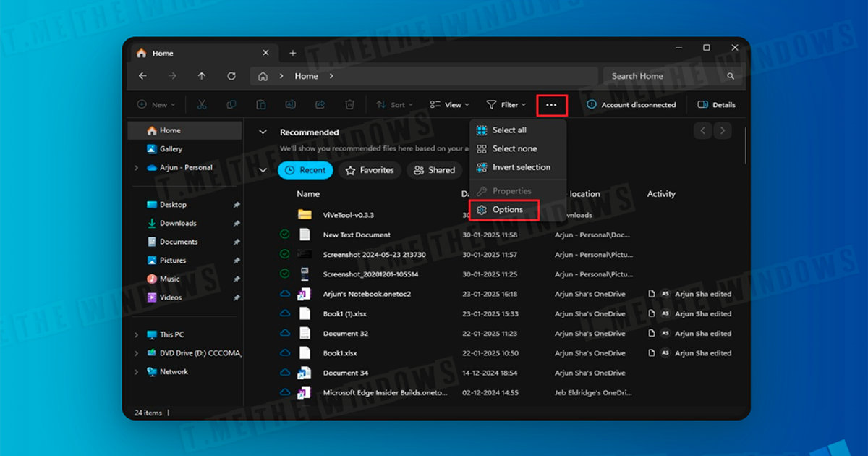
Task: Go back with the left arrow
Action: pos(142,76)
